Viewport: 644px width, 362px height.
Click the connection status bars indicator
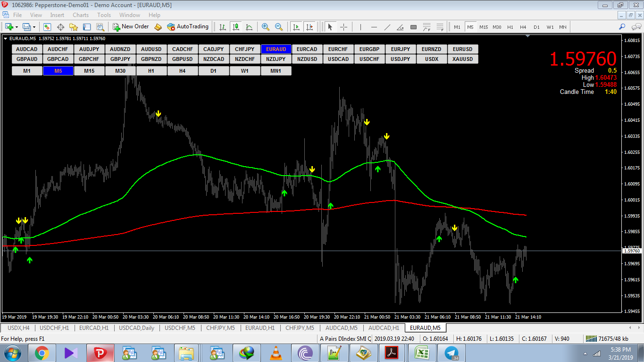(590, 338)
